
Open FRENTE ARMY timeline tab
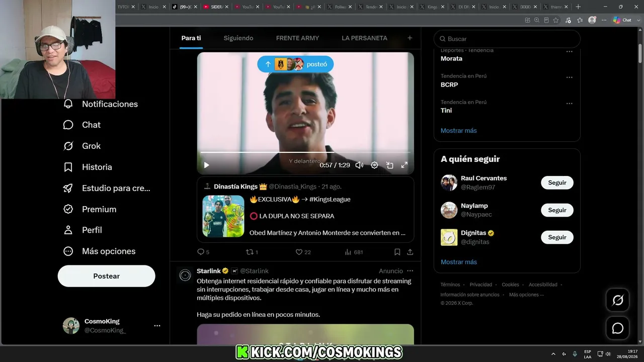(x=297, y=38)
